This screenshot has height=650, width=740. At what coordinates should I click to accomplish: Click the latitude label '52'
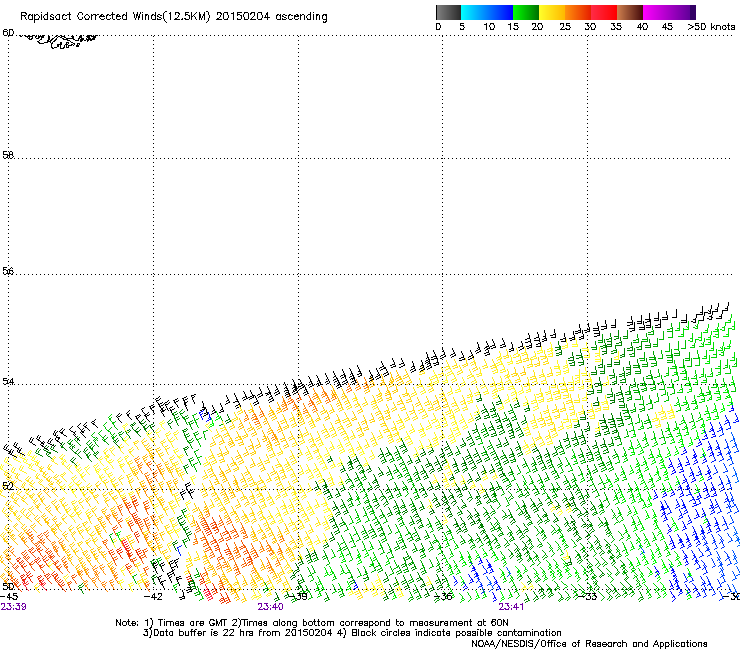(8, 486)
